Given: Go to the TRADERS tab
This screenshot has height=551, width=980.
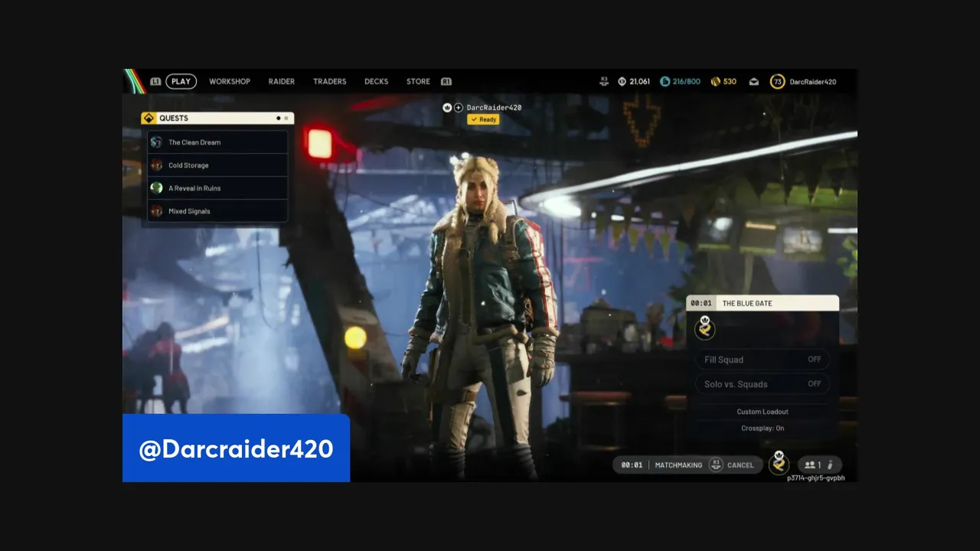Looking at the screenshot, I should pos(330,81).
